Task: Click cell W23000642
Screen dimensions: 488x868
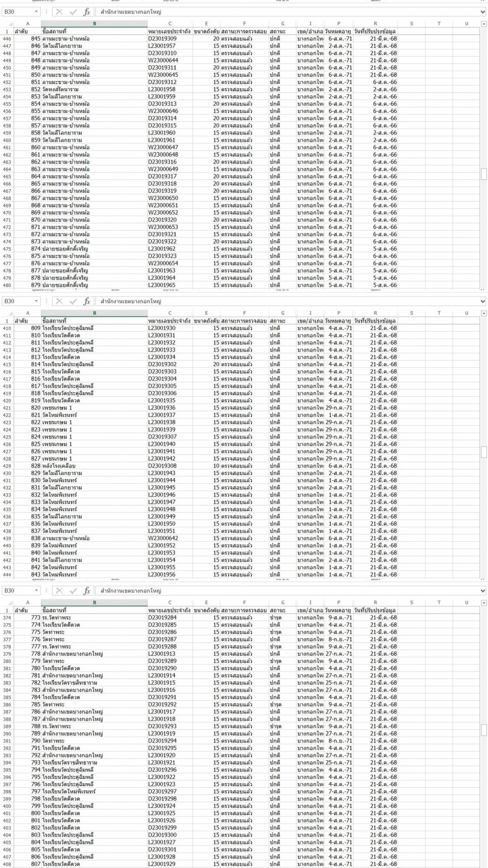Action: click(x=170, y=538)
